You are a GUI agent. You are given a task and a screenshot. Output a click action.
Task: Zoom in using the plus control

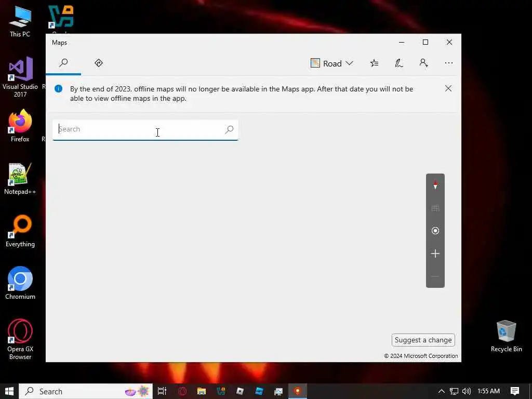(435, 254)
